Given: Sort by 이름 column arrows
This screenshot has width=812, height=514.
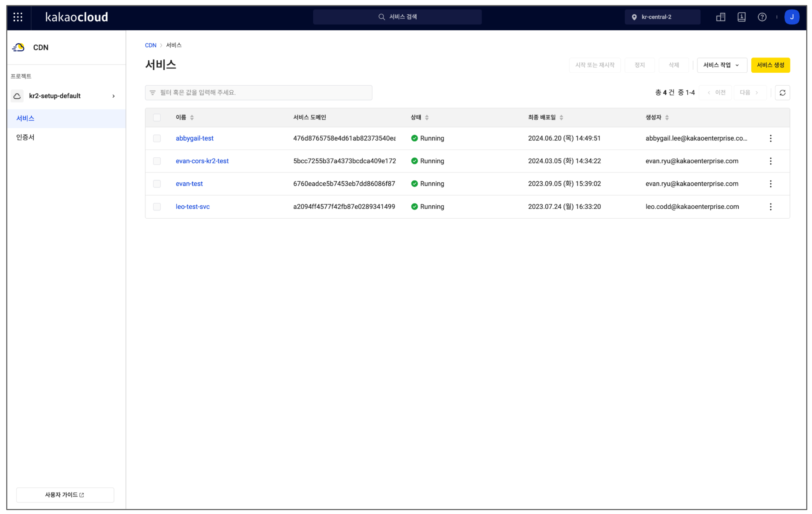Looking at the screenshot, I should [192, 118].
